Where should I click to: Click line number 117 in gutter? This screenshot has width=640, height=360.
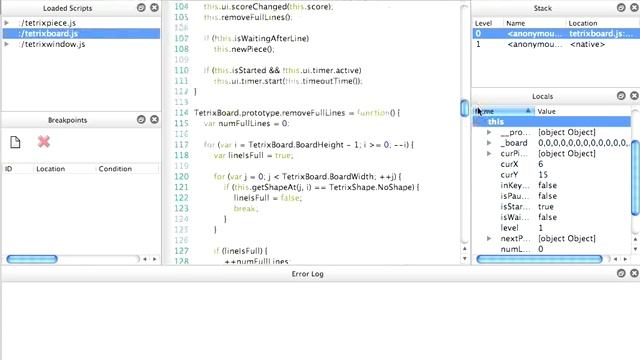181,144
